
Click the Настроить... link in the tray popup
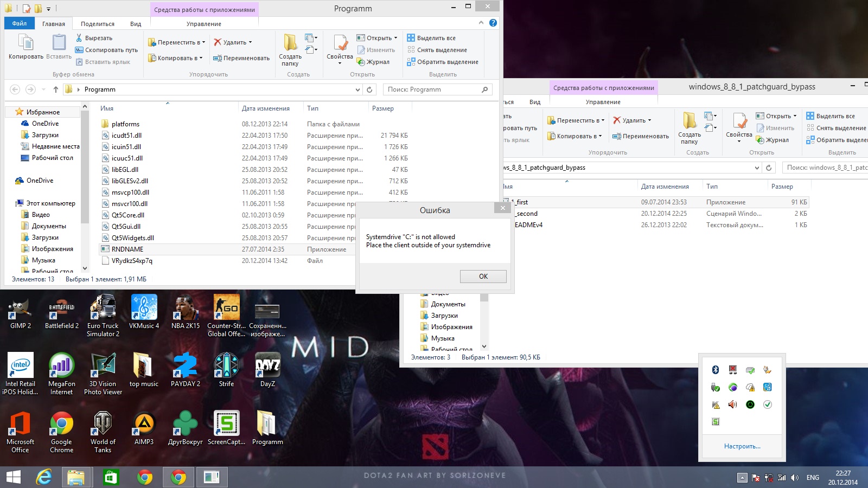click(x=742, y=446)
